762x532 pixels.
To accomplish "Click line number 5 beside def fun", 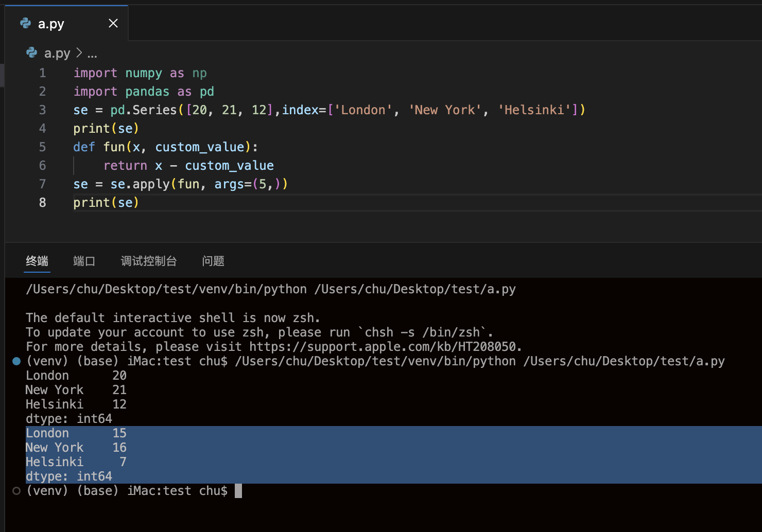I will click(43, 147).
